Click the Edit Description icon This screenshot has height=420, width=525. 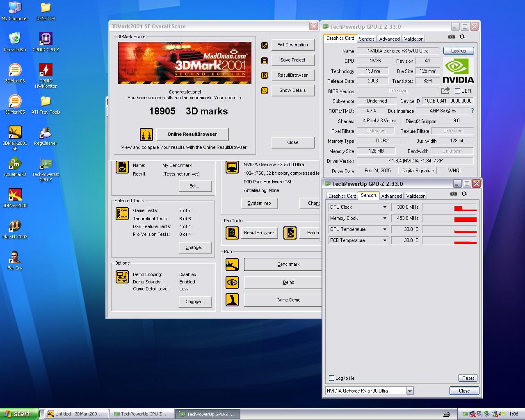(265, 45)
